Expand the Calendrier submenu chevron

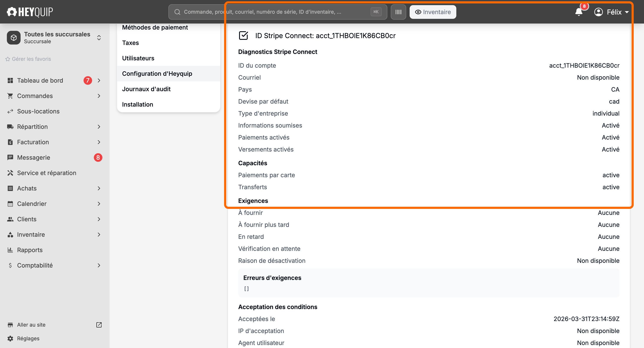pyautogui.click(x=99, y=204)
